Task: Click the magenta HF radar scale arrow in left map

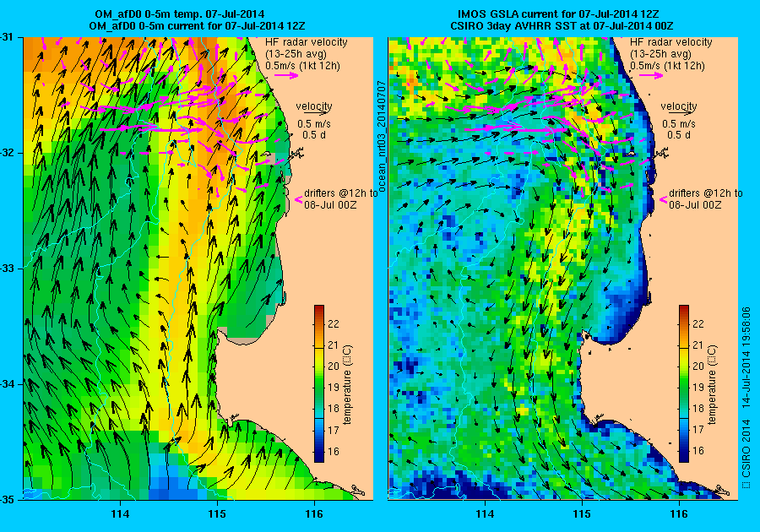Action: click(286, 75)
